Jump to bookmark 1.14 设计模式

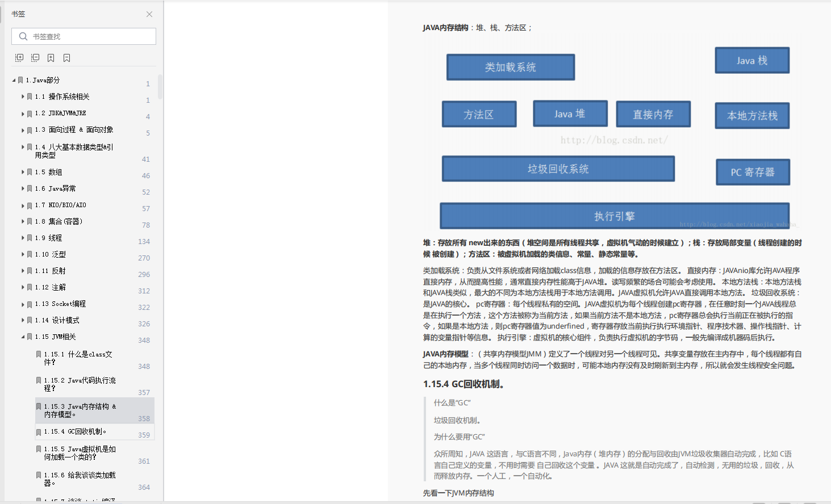pyautogui.click(x=57, y=320)
